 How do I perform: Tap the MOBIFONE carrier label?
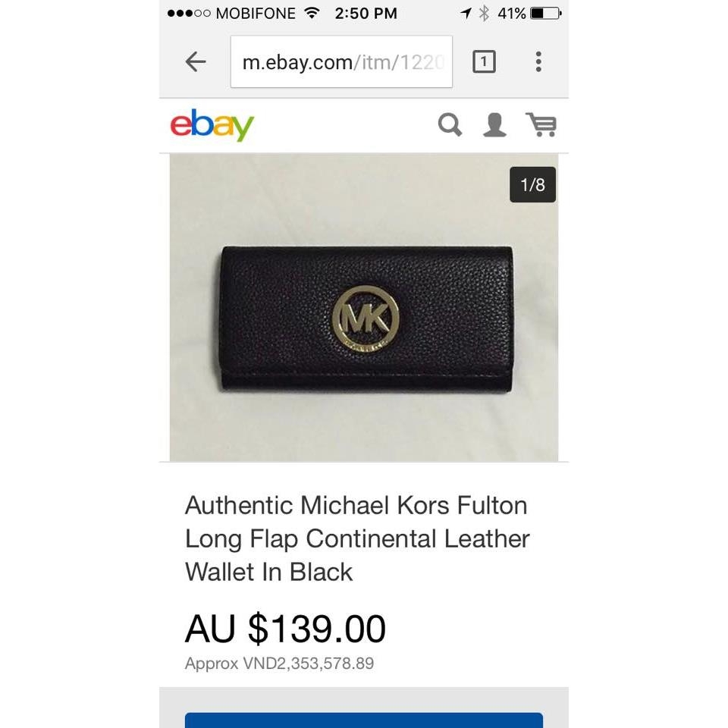point(256,13)
